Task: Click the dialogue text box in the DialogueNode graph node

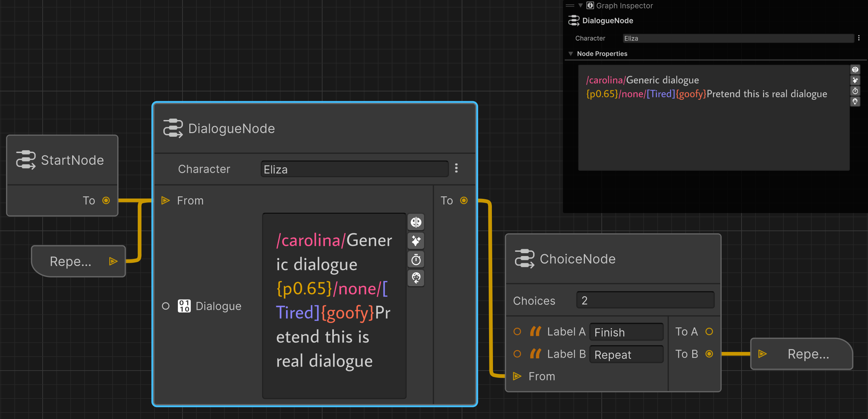Action: [334, 306]
